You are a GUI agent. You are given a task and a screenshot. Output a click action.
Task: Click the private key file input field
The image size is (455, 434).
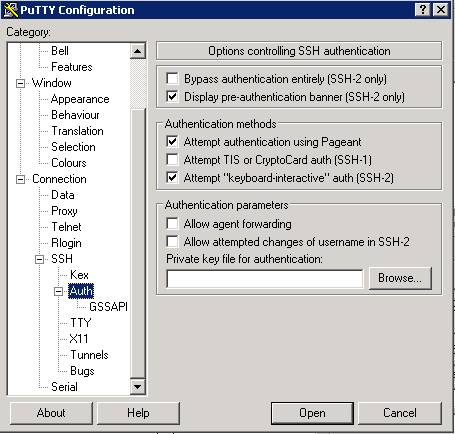click(x=265, y=279)
